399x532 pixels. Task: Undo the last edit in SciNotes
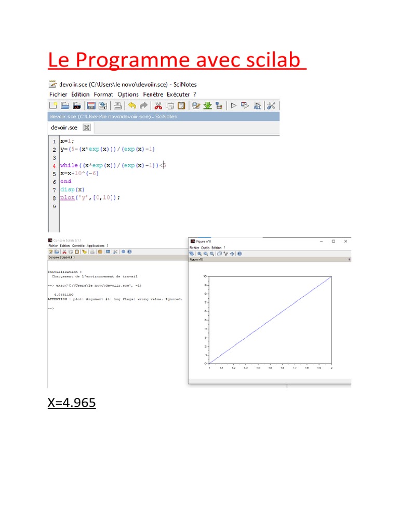(132, 105)
